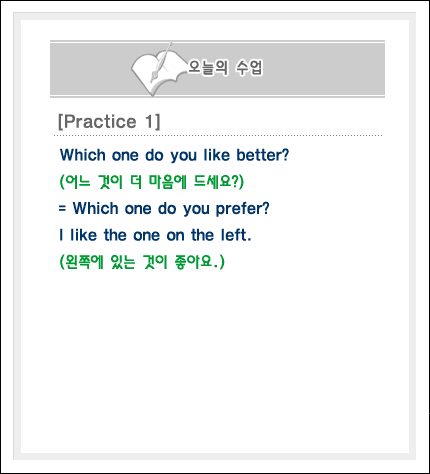Click the word 'better?' in the first sentence
This screenshot has height=474, width=430.
click(263, 155)
